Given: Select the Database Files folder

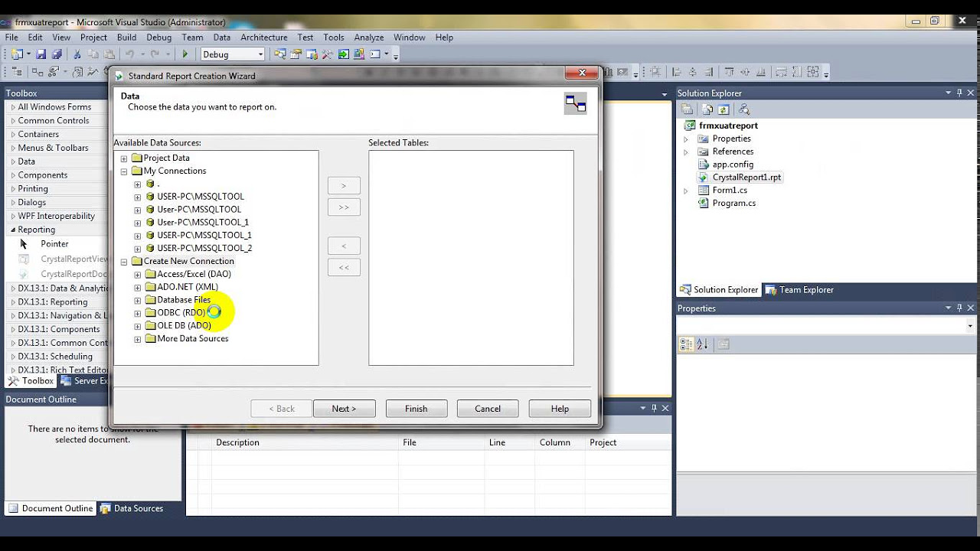Looking at the screenshot, I should [184, 300].
